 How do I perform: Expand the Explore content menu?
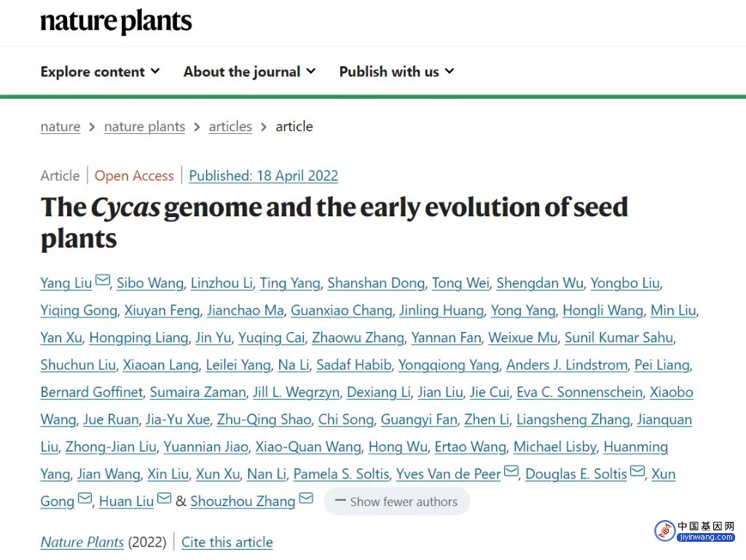(101, 72)
